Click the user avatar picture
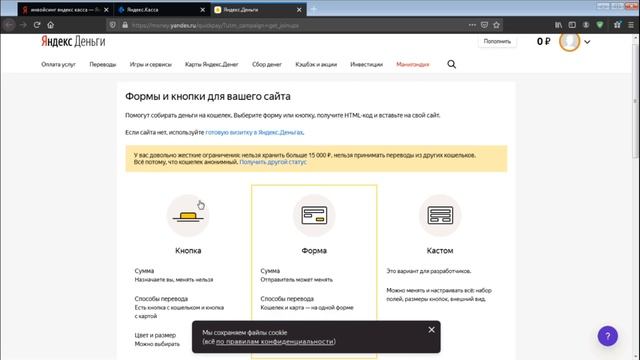Image resolution: width=640 pixels, height=360 pixels. (x=569, y=41)
